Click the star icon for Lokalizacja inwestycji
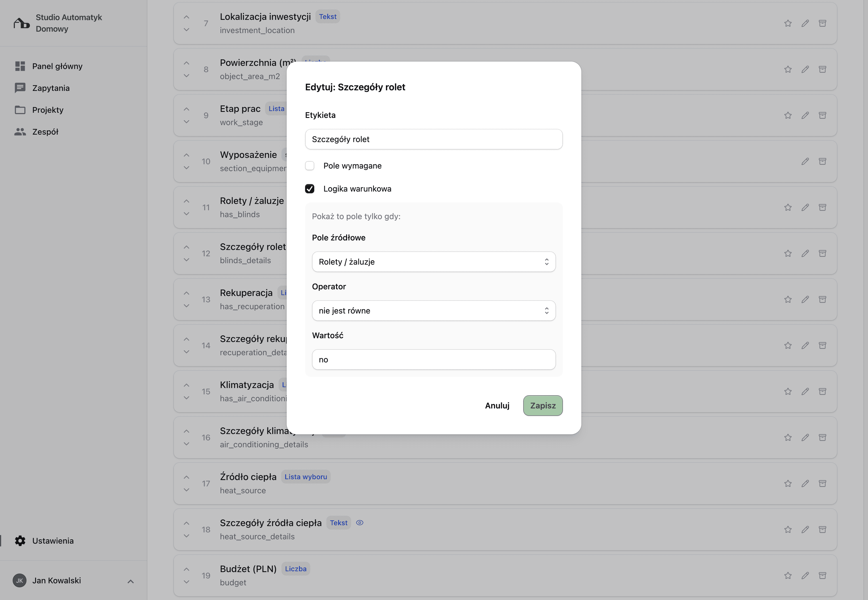Image resolution: width=868 pixels, height=600 pixels. click(788, 23)
